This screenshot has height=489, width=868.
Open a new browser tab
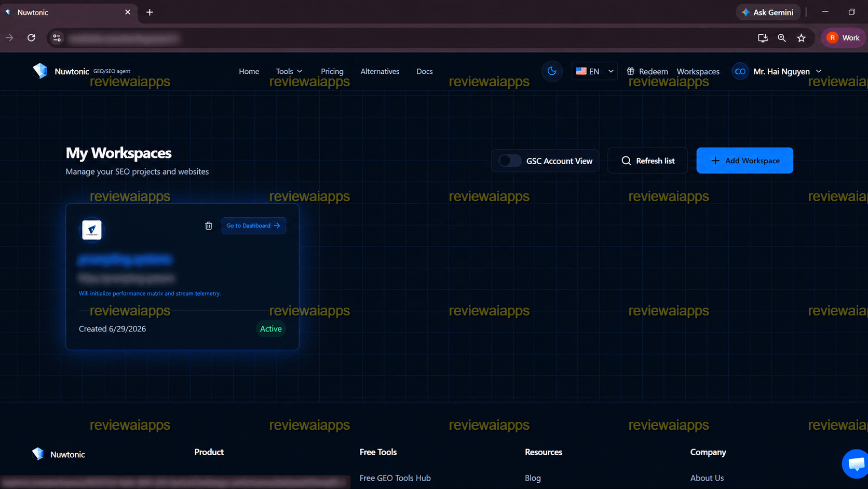[x=150, y=12]
